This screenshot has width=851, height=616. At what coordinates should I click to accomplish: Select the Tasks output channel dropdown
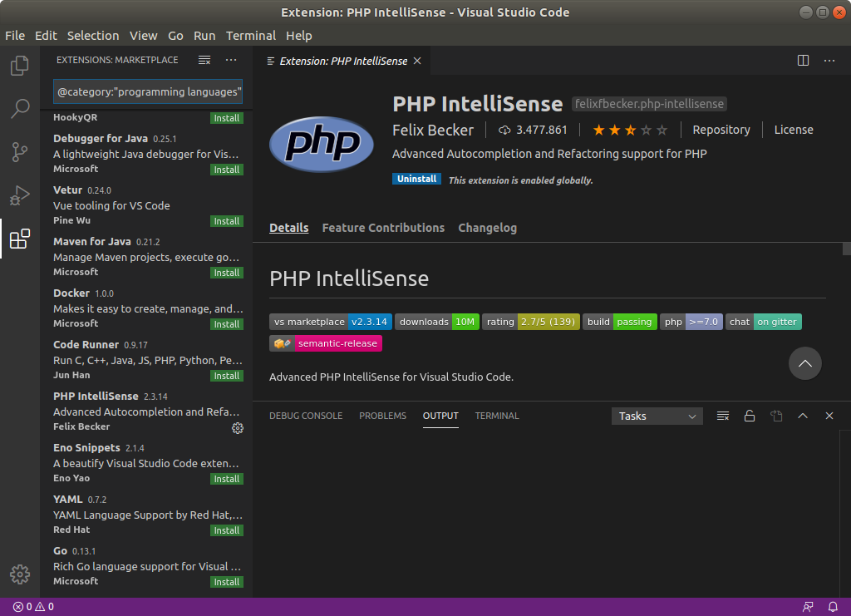pos(657,416)
